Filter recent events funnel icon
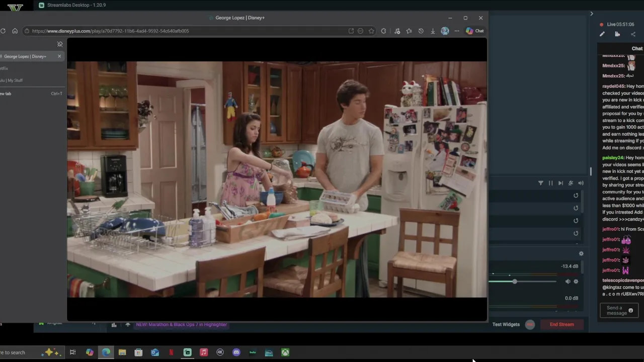 (x=541, y=184)
